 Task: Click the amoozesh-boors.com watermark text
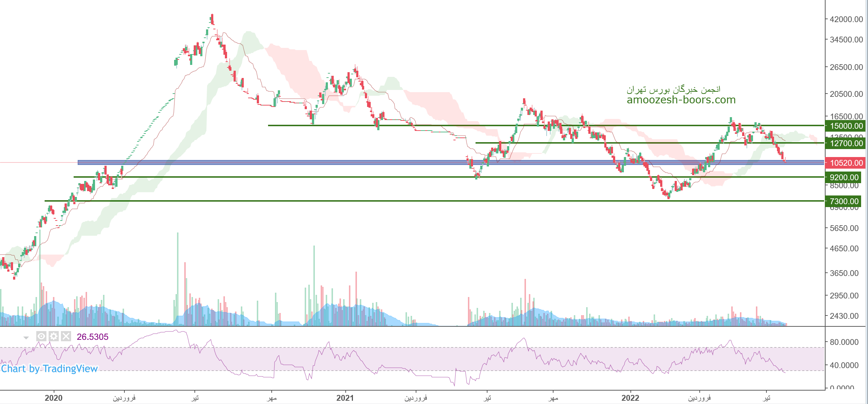(681, 100)
